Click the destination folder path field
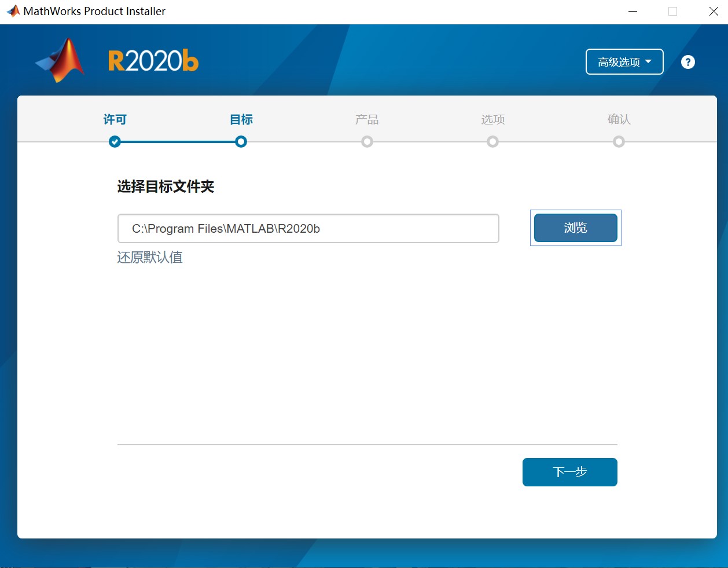The image size is (728, 568). click(308, 228)
